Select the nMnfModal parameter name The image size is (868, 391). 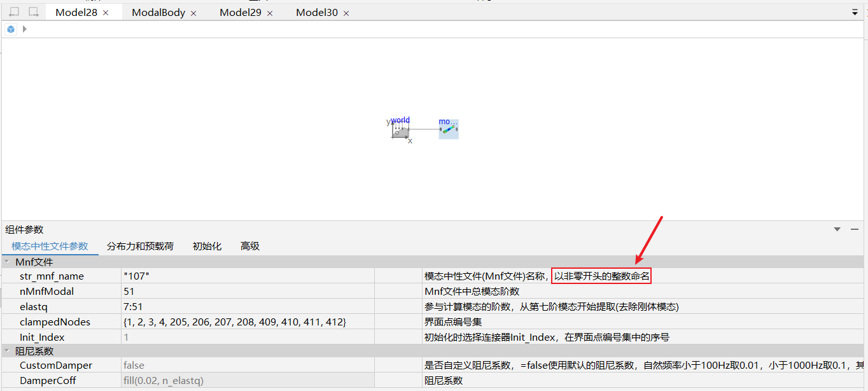tap(46, 291)
